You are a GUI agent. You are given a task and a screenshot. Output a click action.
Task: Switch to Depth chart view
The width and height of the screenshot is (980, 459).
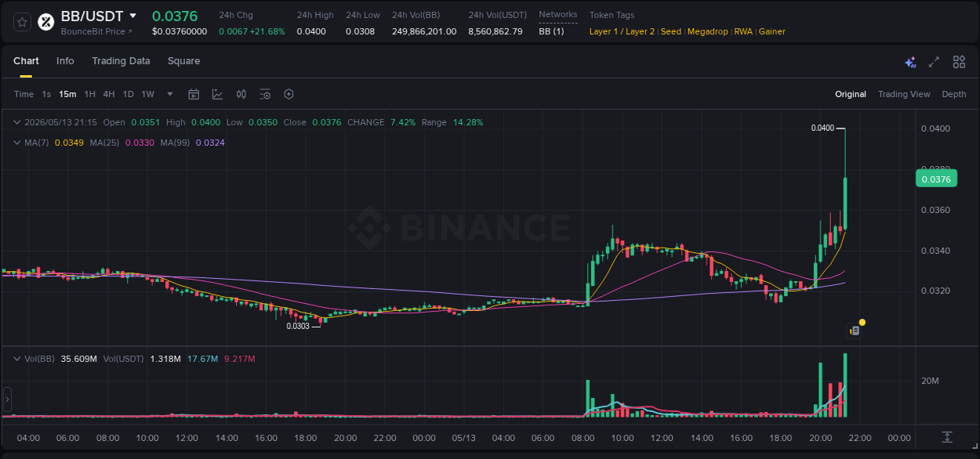(x=954, y=94)
